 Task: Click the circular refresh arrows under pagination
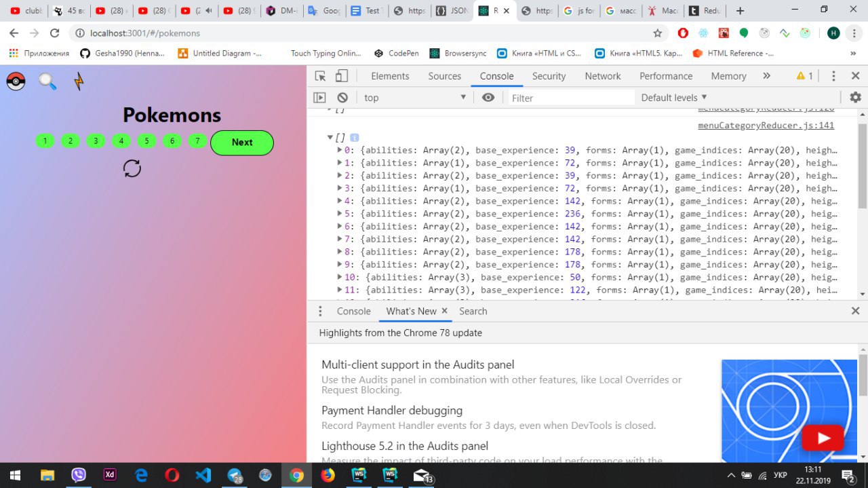tap(132, 168)
